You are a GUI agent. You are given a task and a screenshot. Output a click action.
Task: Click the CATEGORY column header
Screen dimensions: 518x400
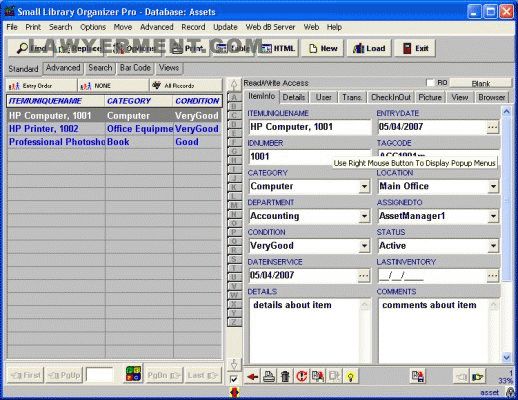coord(139,101)
